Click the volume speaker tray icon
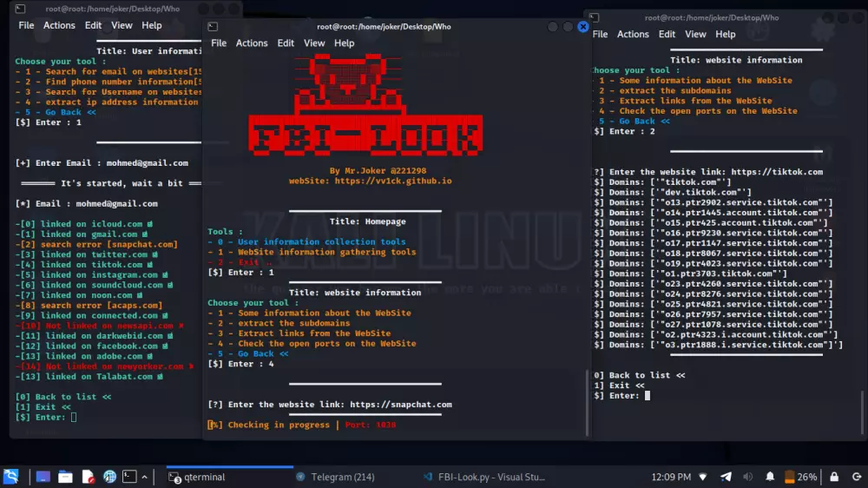Screen dimensions: 868x488 tap(748, 477)
